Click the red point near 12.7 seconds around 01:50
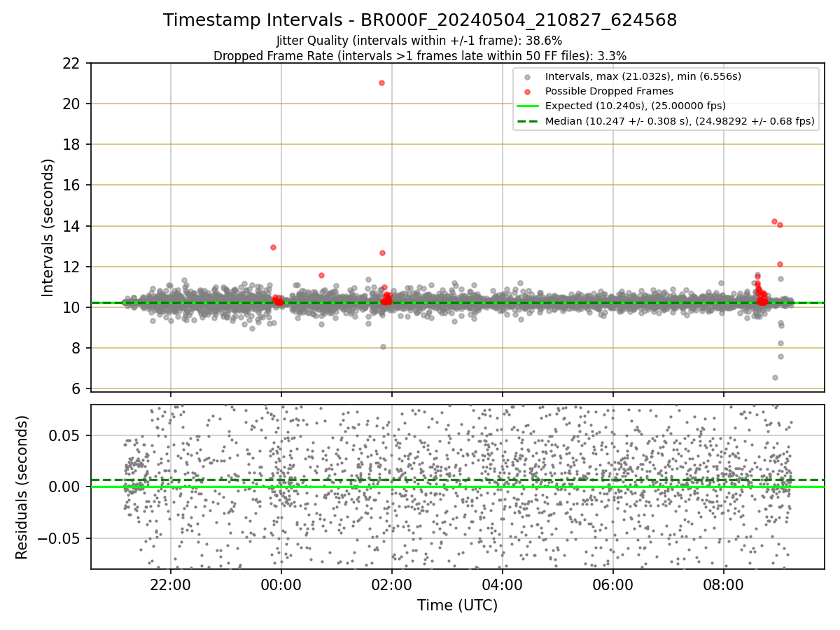This screenshot has height=630, width=840. tap(382, 253)
